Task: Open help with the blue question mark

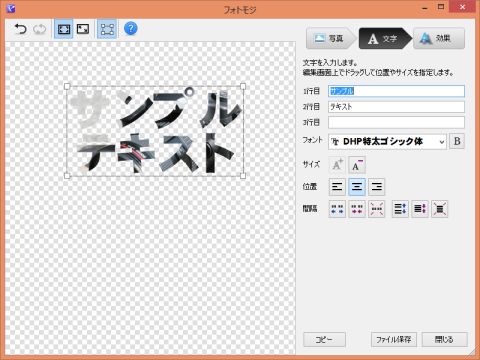Action: 131,29
